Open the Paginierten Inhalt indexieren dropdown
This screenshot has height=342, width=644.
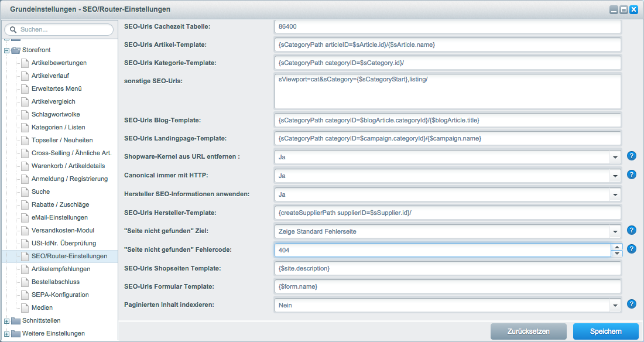click(x=615, y=306)
